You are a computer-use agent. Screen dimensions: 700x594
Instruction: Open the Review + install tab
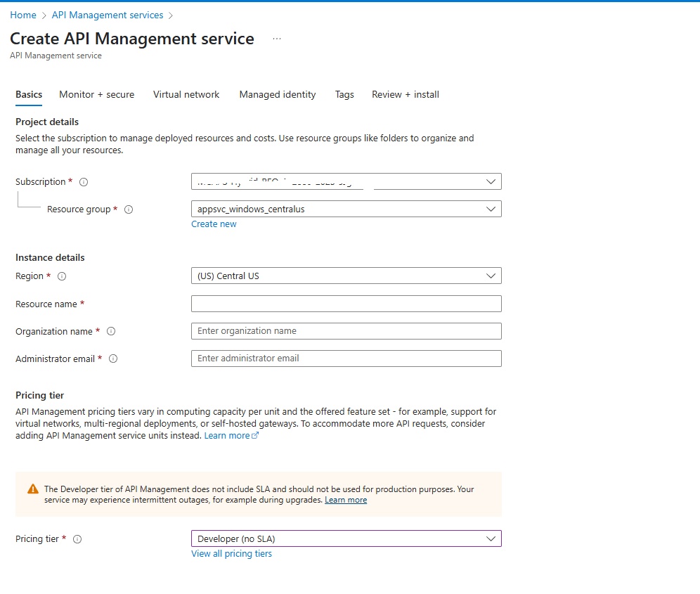tap(406, 95)
